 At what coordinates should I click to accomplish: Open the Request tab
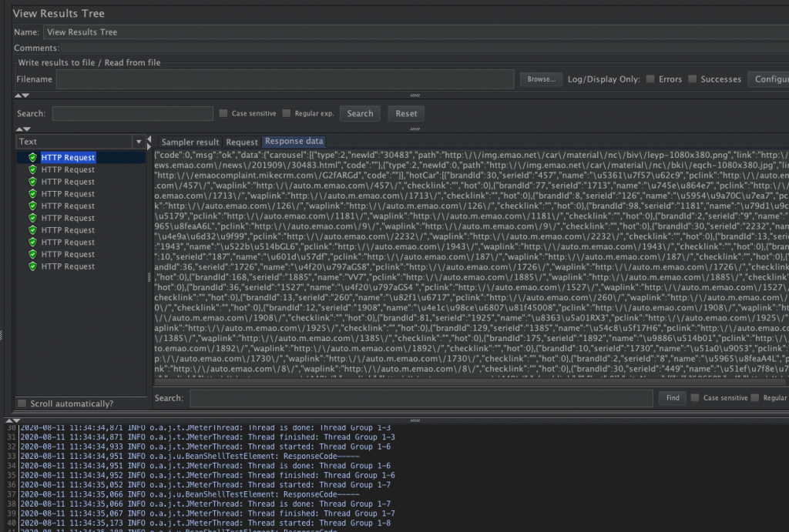point(242,142)
